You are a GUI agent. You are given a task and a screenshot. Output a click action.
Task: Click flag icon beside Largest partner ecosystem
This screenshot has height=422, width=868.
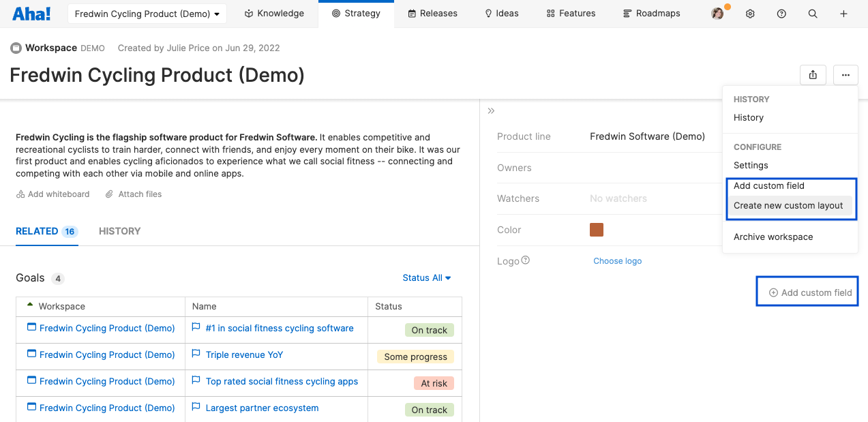pyautogui.click(x=196, y=408)
